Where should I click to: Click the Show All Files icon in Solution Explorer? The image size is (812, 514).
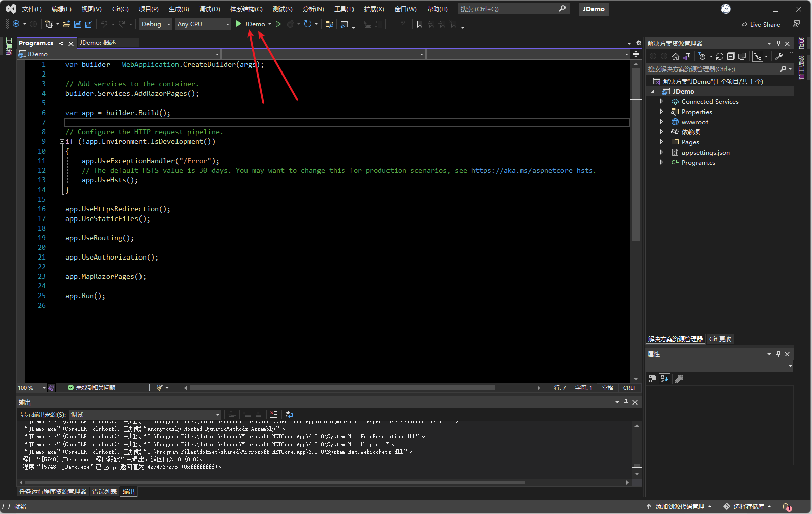(x=742, y=56)
